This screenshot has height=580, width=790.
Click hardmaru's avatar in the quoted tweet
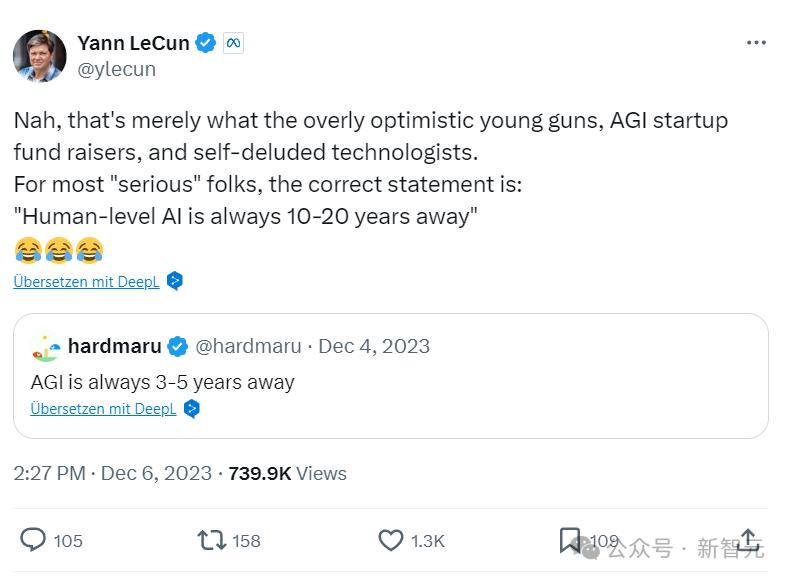click(x=46, y=346)
